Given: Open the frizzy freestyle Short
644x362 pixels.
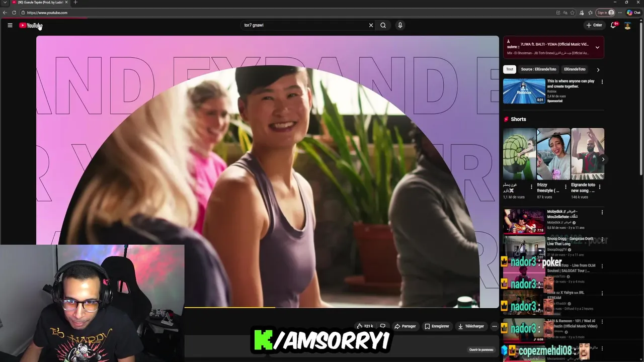Looking at the screenshot, I should coord(553,154).
